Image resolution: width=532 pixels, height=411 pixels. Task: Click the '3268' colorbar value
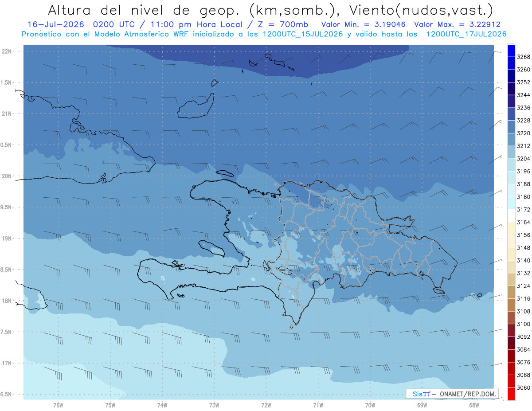pyautogui.click(x=524, y=57)
